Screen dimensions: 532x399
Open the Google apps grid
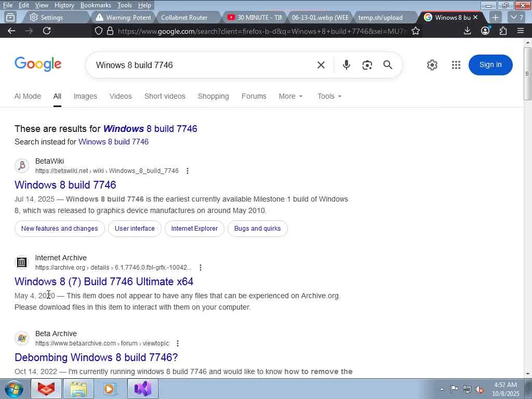point(456,65)
